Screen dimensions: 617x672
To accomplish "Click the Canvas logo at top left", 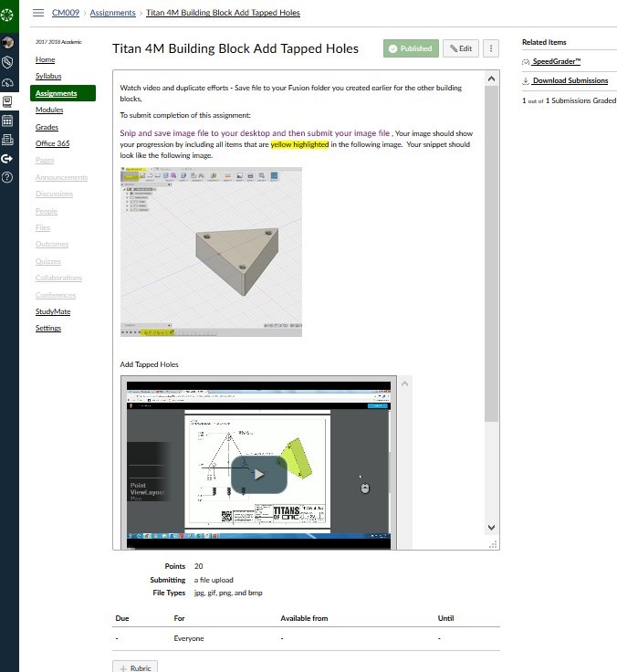I will pyautogui.click(x=8, y=13).
